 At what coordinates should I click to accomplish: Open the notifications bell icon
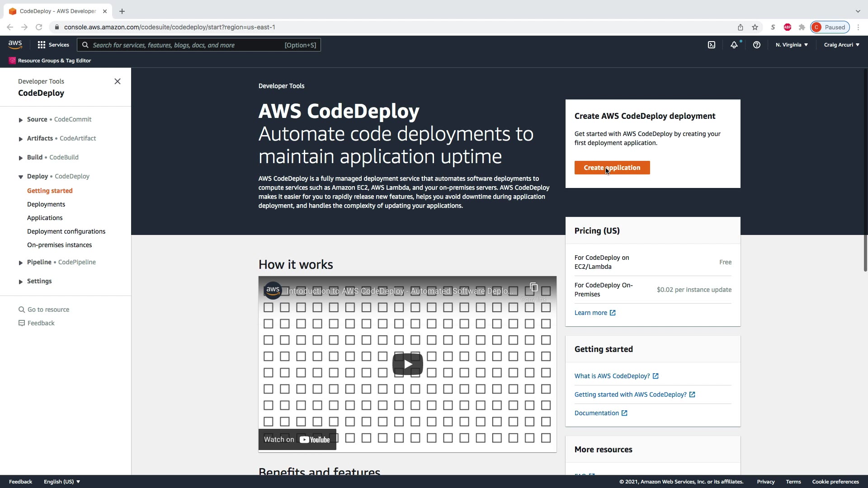pyautogui.click(x=734, y=45)
